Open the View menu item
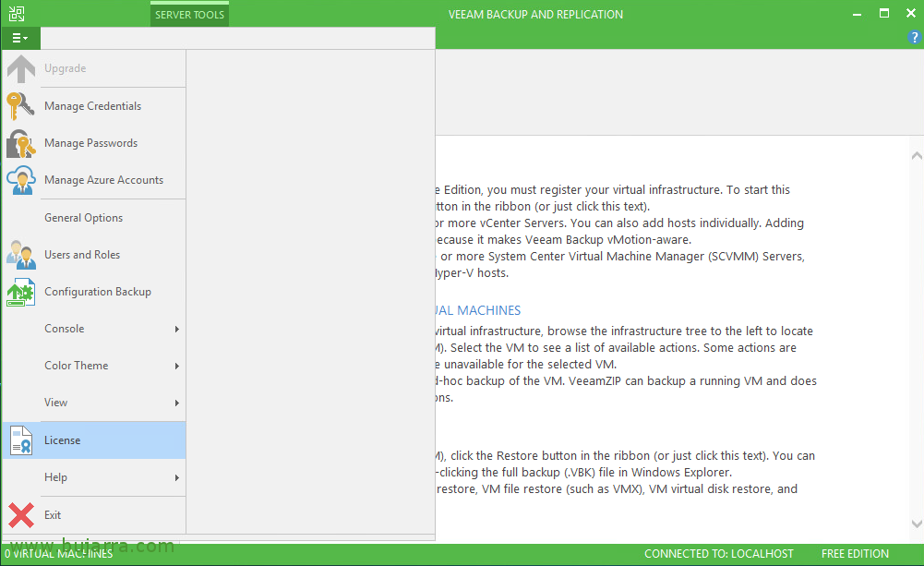Screen dimensions: 924x566 [x=94, y=403]
